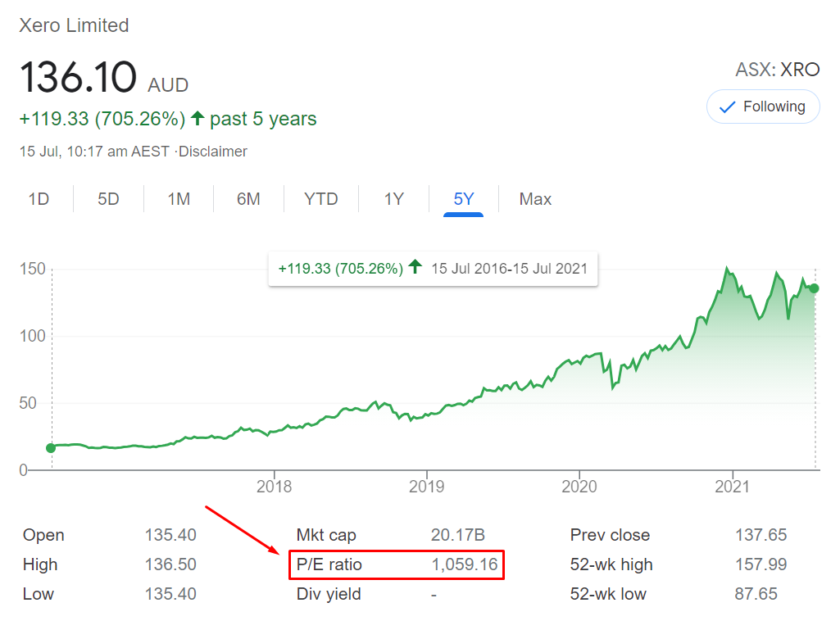
Task: Open the Max range tab
Action: tap(535, 199)
